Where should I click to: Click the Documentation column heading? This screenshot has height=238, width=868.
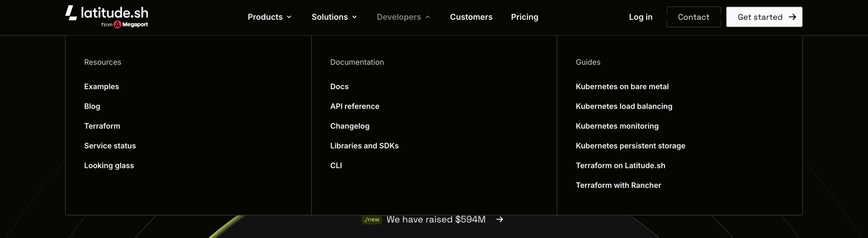(x=357, y=62)
